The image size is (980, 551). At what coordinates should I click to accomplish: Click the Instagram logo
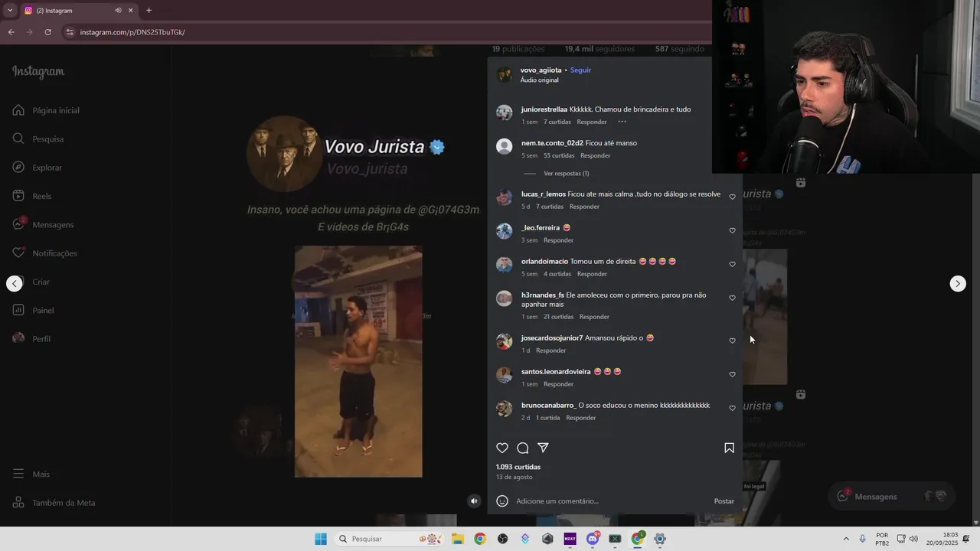[38, 72]
